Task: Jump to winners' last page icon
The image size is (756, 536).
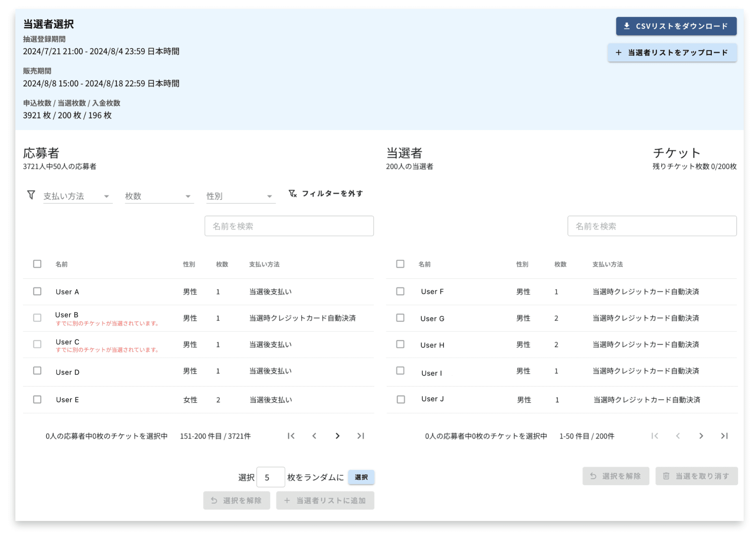Action: pos(724,436)
